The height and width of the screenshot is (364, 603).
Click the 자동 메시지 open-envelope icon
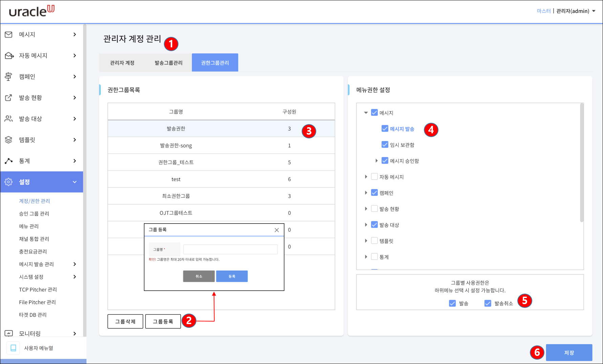click(x=9, y=55)
